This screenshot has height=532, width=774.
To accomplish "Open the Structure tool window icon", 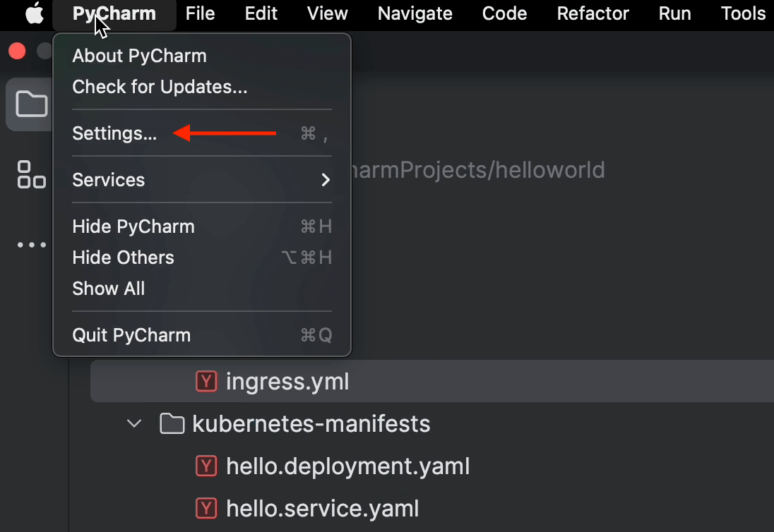I will (x=31, y=174).
